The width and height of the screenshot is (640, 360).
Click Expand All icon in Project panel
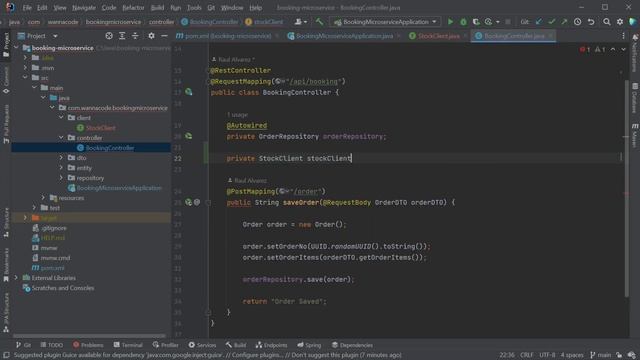[x=122, y=36]
